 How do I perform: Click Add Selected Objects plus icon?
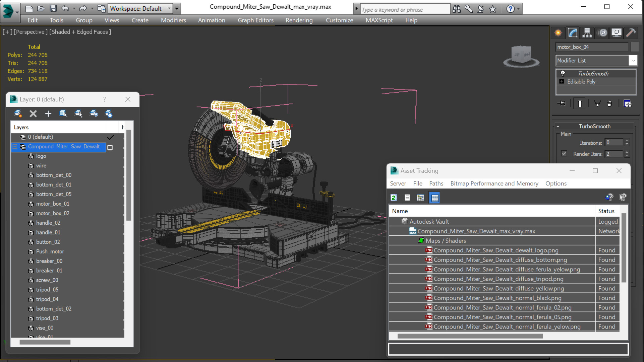48,114
